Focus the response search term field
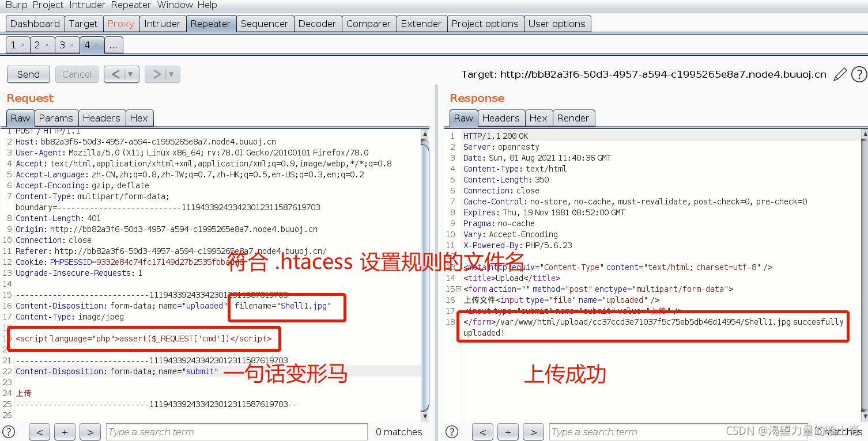This screenshot has width=868, height=441. tap(680, 432)
